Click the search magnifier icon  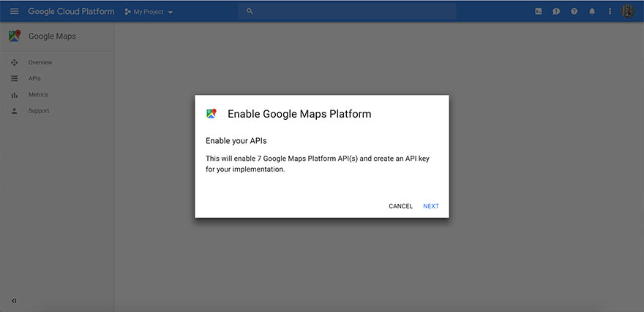(250, 12)
